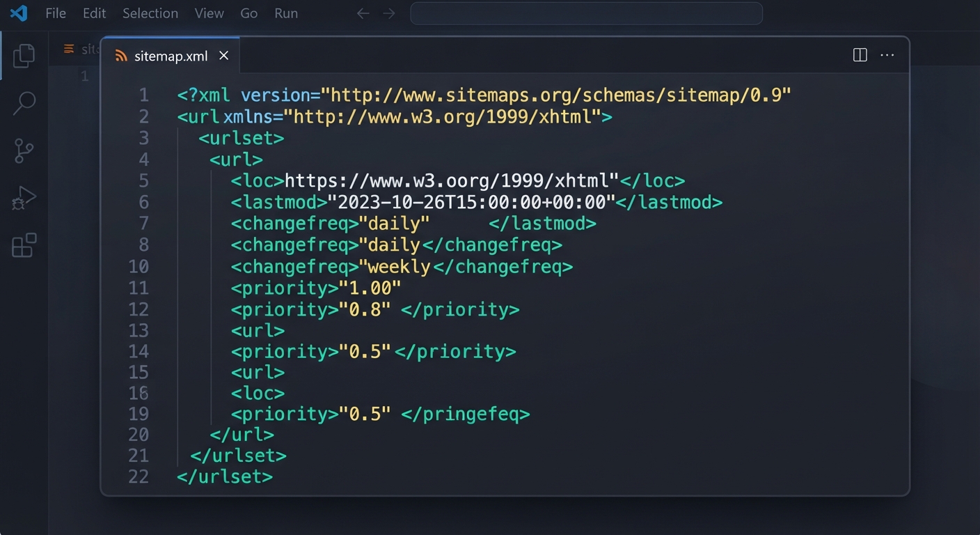Viewport: 980px width, 535px height.
Task: Open the Extensions view
Action: (x=24, y=245)
